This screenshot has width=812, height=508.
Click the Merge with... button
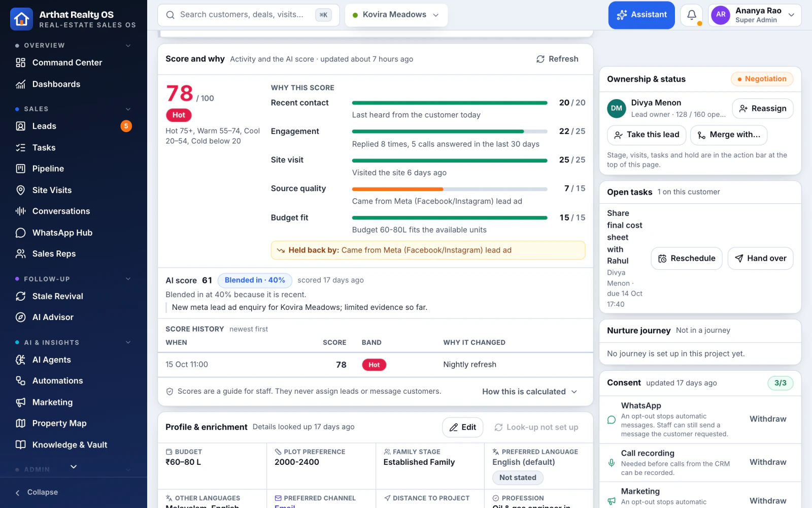click(729, 135)
